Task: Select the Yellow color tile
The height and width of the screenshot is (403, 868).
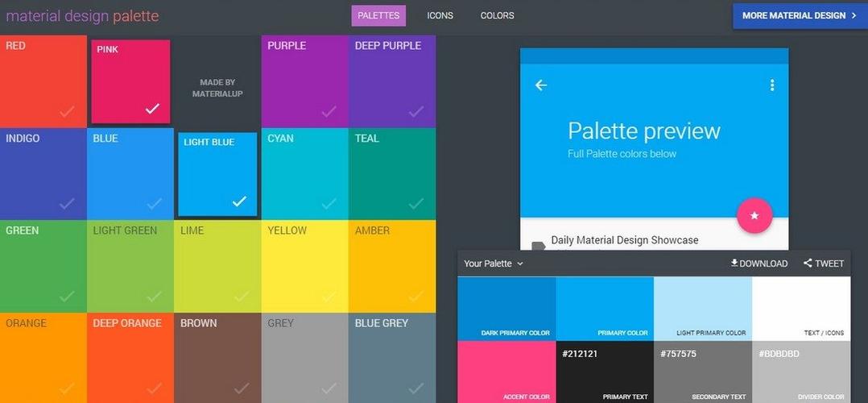Action: 305,266
